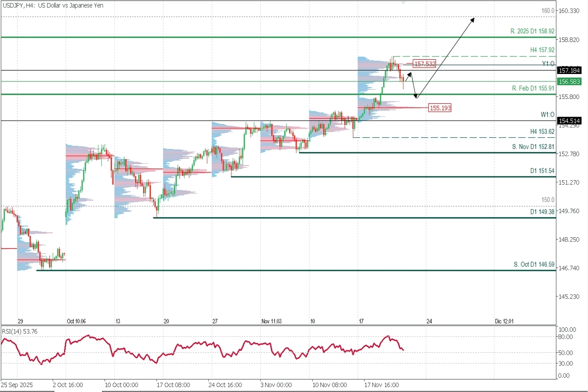Click the green 156.583 current price label

[x=571, y=81]
